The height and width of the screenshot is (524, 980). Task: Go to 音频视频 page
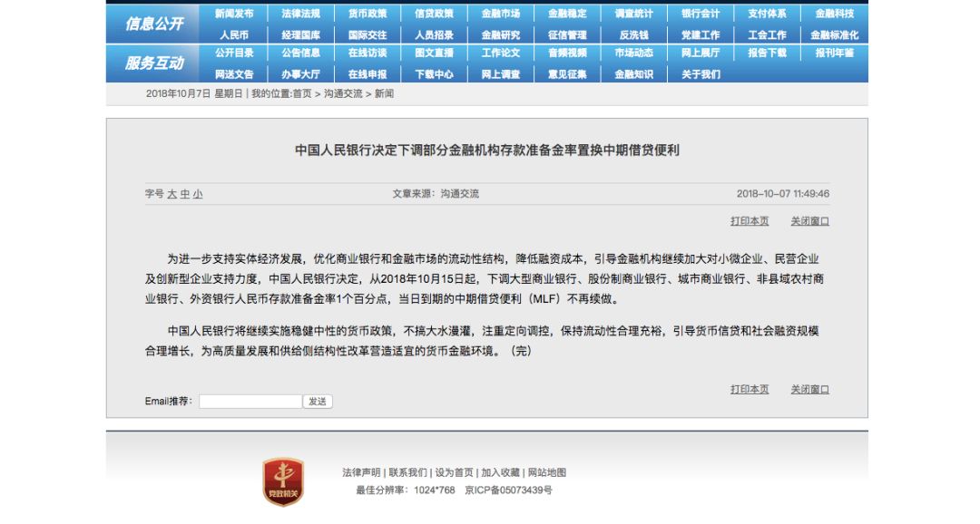[567, 53]
